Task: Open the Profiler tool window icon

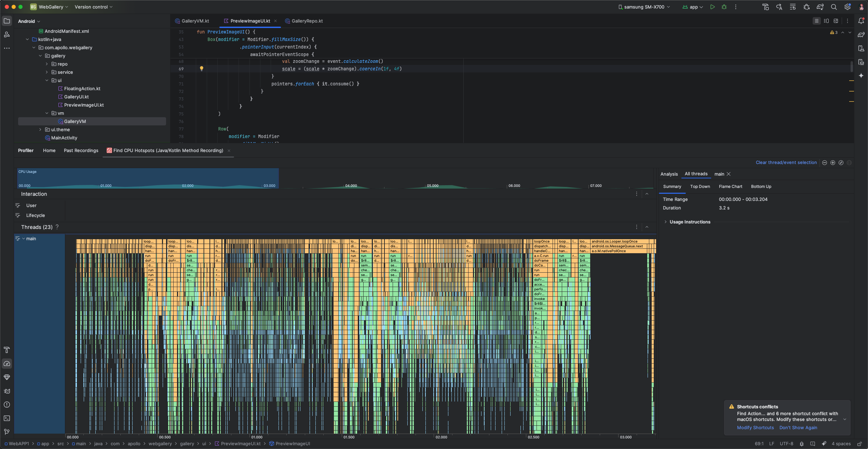Action: (x=6, y=364)
